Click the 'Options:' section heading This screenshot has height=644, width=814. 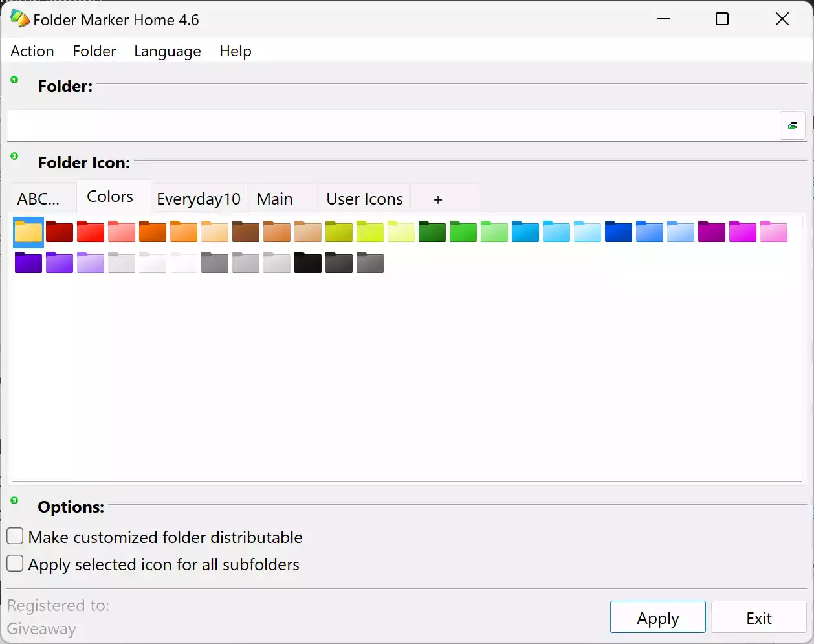coord(71,507)
